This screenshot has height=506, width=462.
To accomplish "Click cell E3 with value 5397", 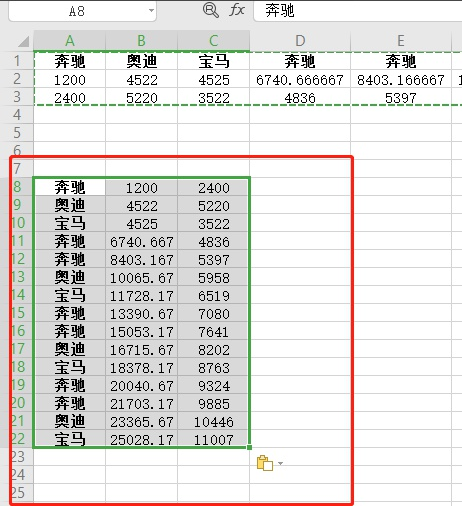I will click(401, 97).
